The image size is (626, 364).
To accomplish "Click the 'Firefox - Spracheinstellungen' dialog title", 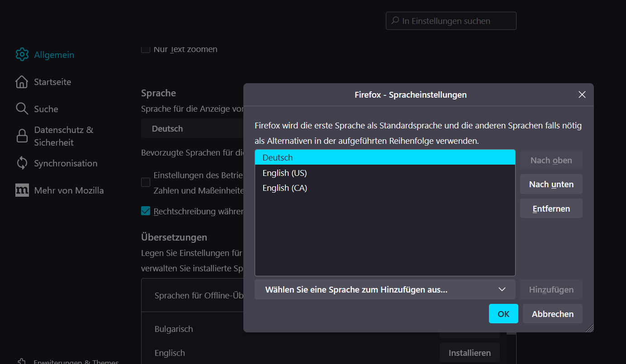I will click(411, 95).
